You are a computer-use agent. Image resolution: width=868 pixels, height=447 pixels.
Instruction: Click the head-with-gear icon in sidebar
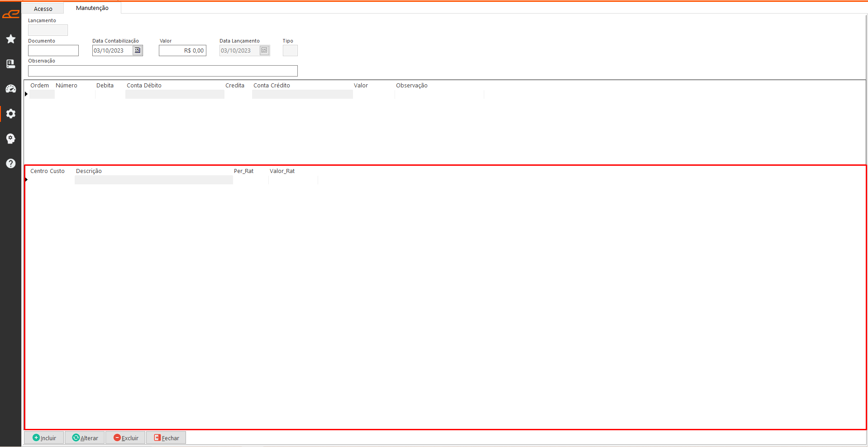[11, 139]
